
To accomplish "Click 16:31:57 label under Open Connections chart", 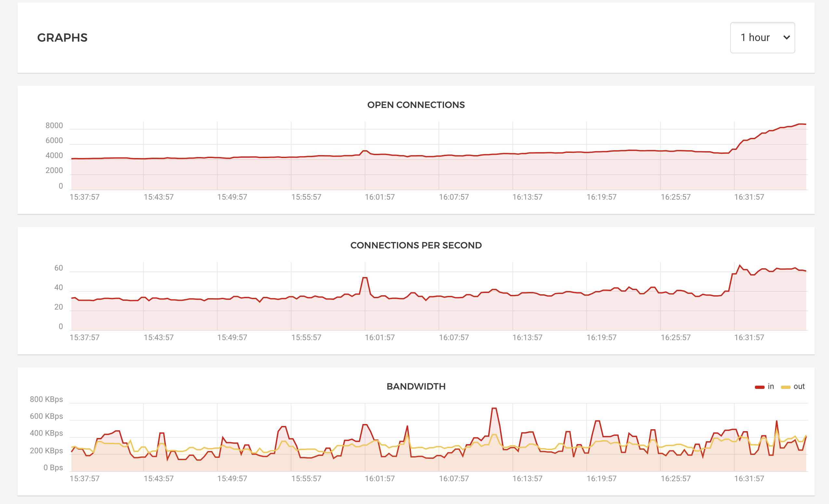I will 749,197.
